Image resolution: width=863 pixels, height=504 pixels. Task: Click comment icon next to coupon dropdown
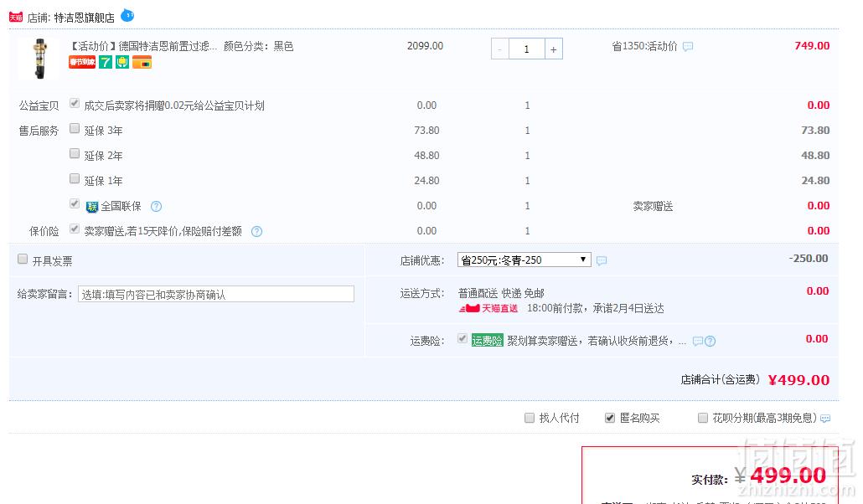pos(602,261)
